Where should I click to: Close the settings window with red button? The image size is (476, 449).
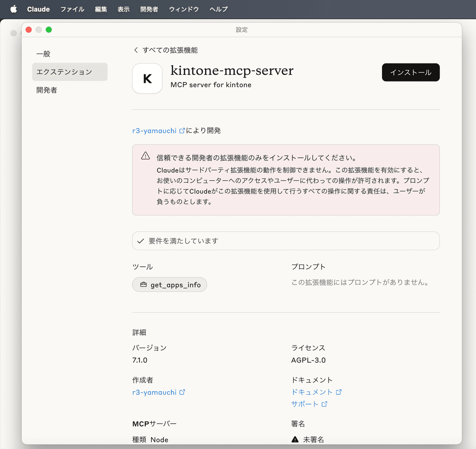(29, 30)
